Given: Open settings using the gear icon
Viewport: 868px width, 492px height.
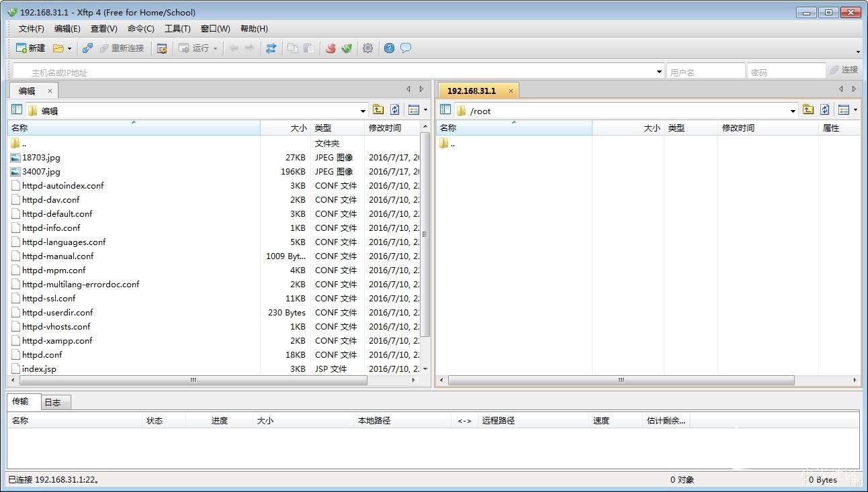Looking at the screenshot, I should tap(367, 48).
